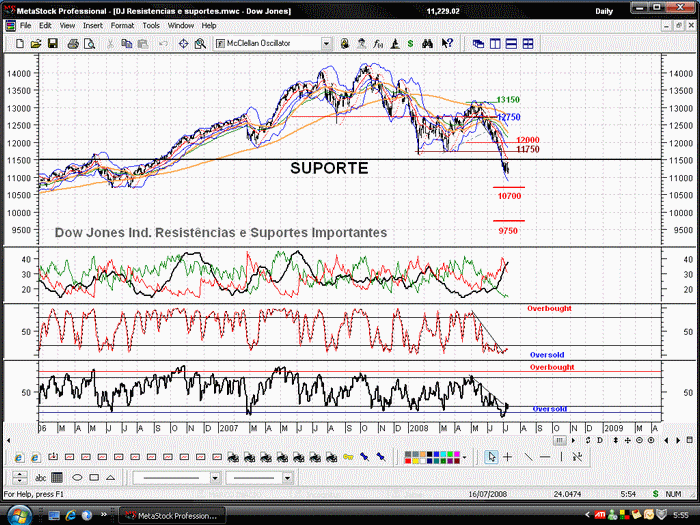Select the arrow pointer tool
The width and height of the screenshot is (700, 525).
click(492, 457)
